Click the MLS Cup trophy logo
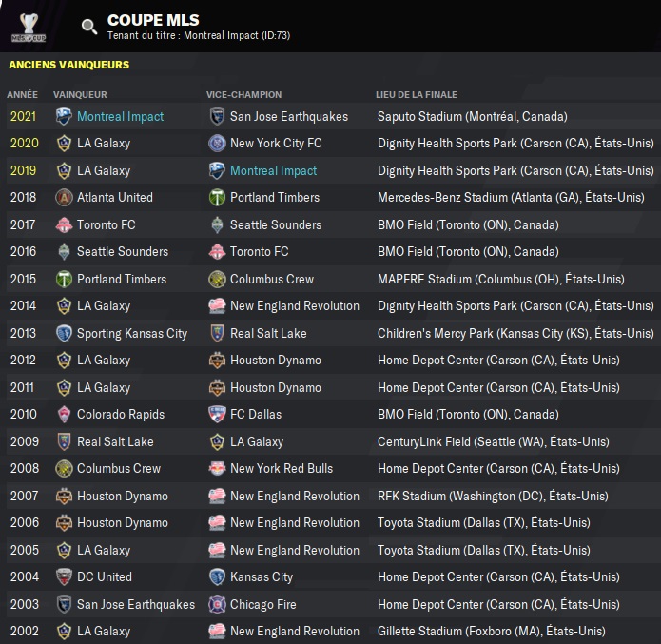This screenshot has height=644, width=661. [29, 28]
